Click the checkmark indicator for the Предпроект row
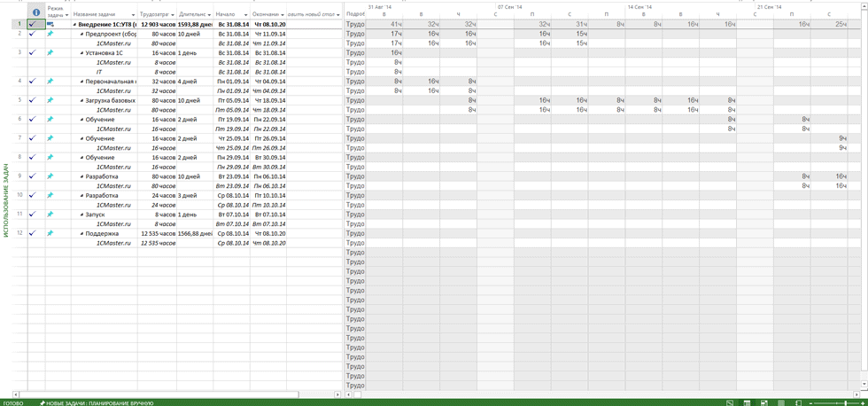This screenshot has width=868, height=406. click(34, 34)
